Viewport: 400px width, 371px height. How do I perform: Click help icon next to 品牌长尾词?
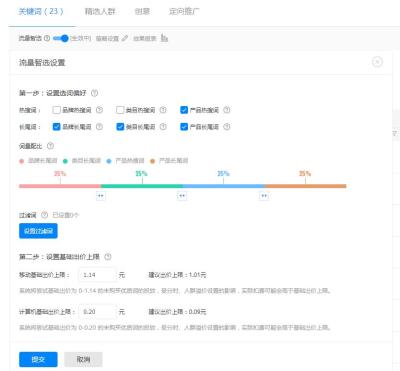pyautogui.click(x=99, y=127)
